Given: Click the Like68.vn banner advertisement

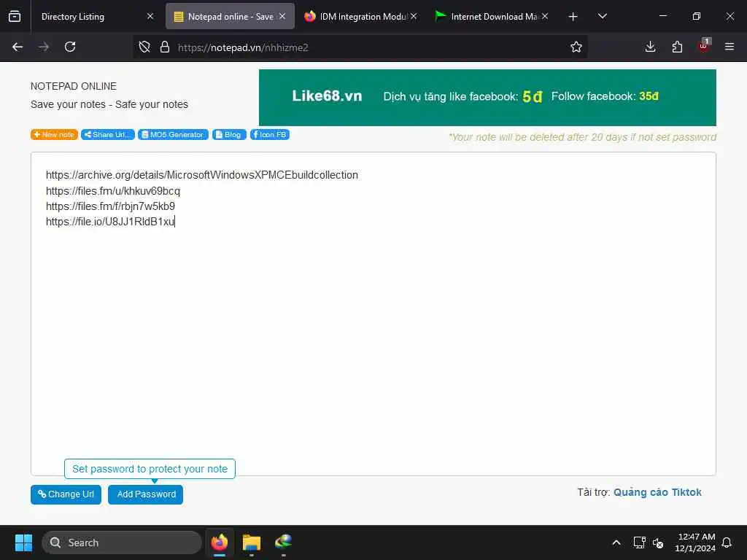Looking at the screenshot, I should click(x=487, y=98).
